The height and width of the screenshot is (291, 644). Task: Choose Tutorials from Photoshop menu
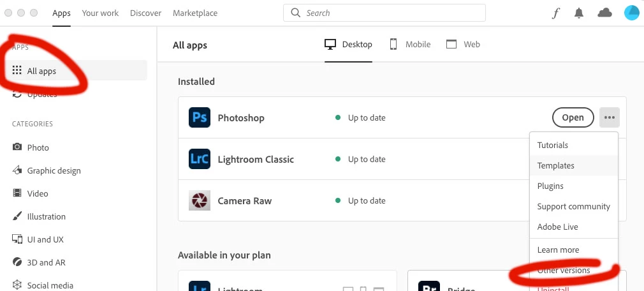574,145
